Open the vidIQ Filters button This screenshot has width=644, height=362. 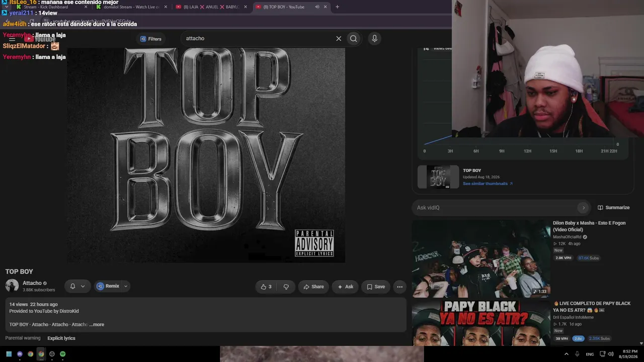[150, 39]
